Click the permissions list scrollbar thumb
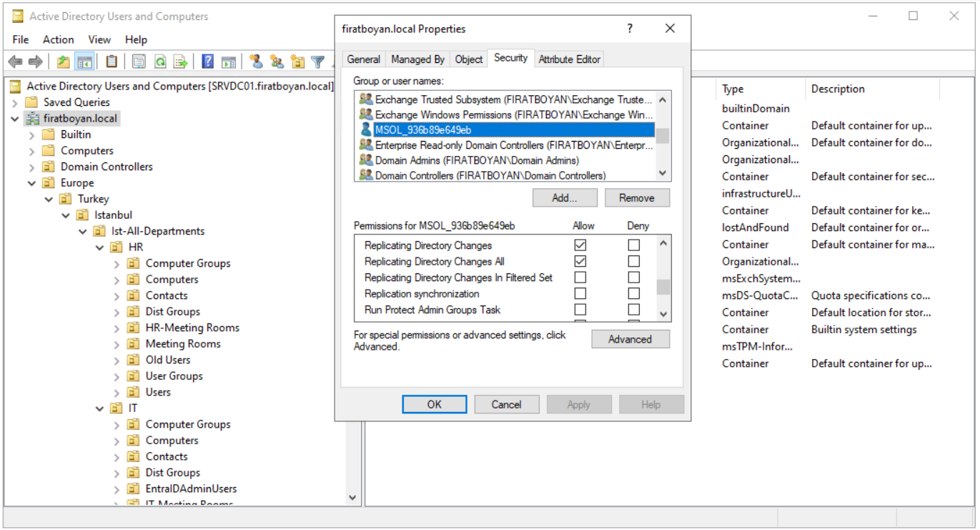 (663, 287)
